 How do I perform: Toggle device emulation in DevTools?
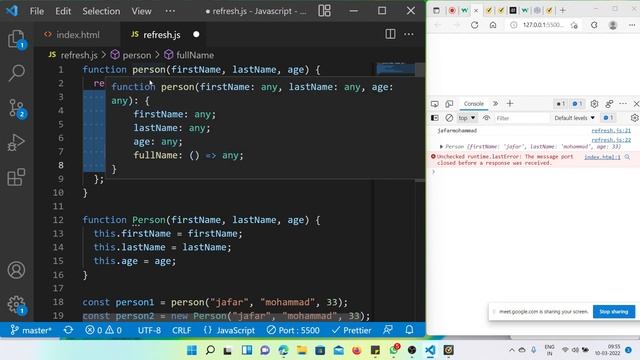449,104
